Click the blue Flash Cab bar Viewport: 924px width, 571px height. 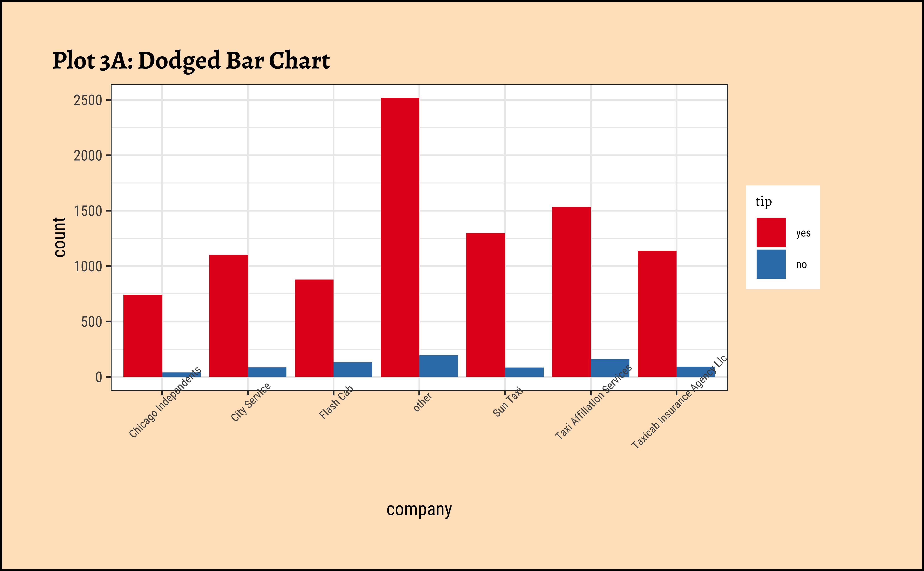tap(352, 369)
